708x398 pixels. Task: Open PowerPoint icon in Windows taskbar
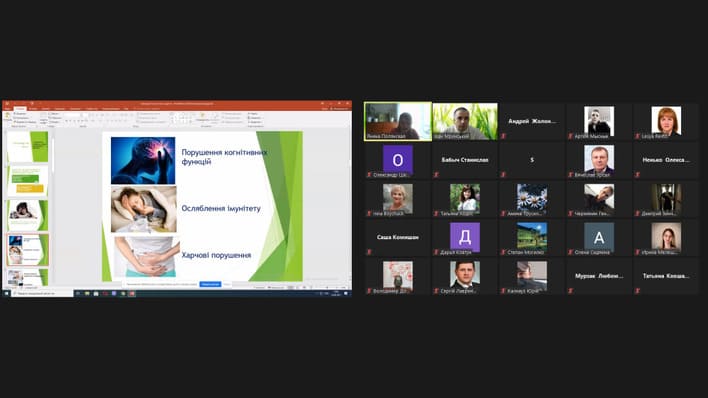pos(132,294)
